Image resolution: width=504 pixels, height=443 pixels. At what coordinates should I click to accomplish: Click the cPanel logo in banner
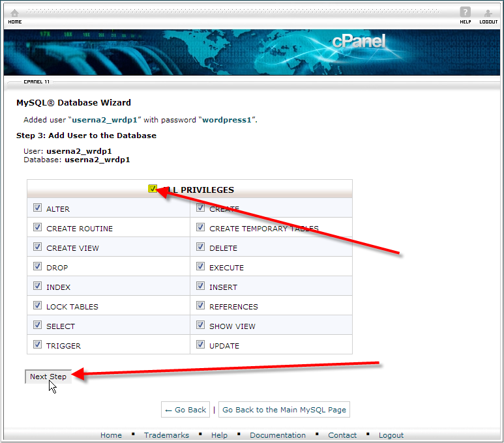(x=359, y=42)
